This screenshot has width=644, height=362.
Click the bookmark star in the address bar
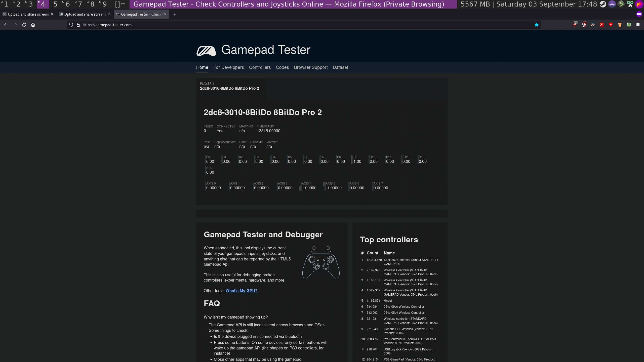[x=536, y=25]
